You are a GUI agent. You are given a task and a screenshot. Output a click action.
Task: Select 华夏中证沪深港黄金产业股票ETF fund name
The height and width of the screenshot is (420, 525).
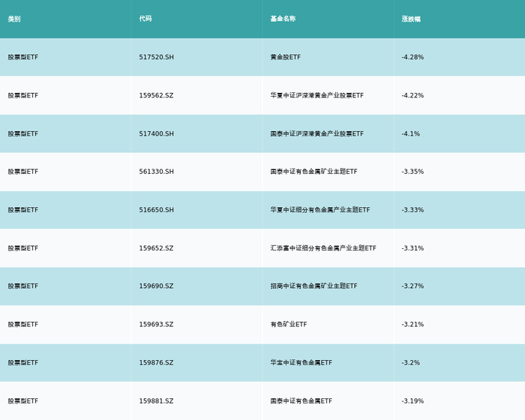(316, 95)
